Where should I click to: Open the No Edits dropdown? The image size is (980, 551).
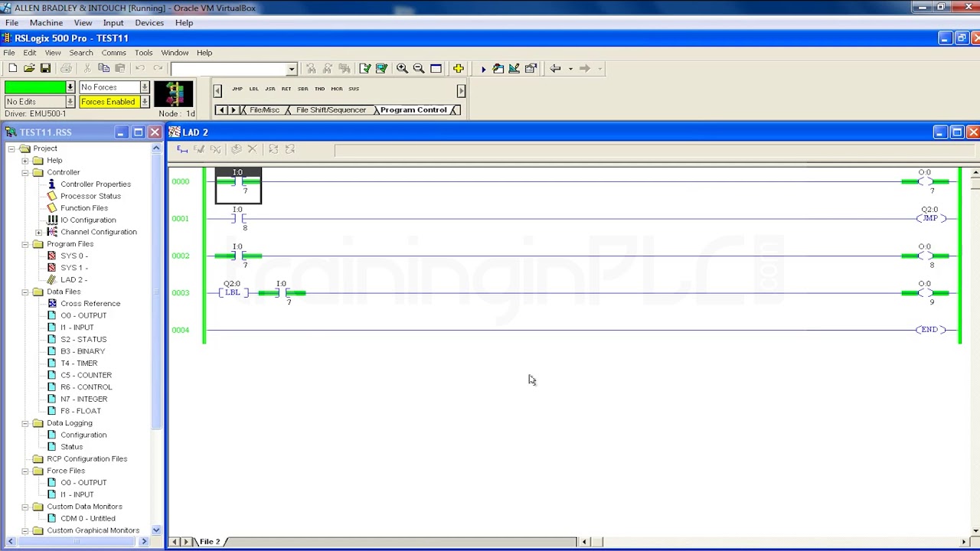point(70,102)
